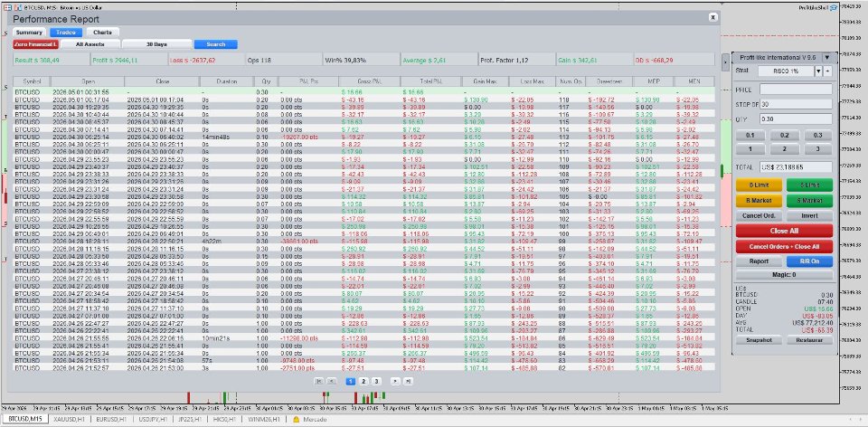Open the XAUUSD,H1 chart tab
This screenshot has width=868, height=427.
click(69, 419)
